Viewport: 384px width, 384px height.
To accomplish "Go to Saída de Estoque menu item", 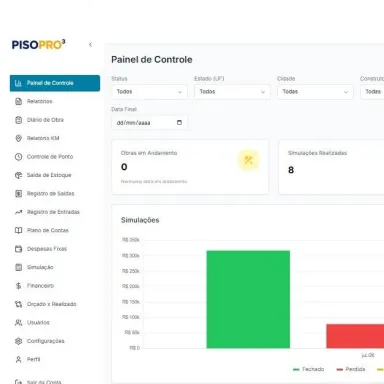I will 55,175.
